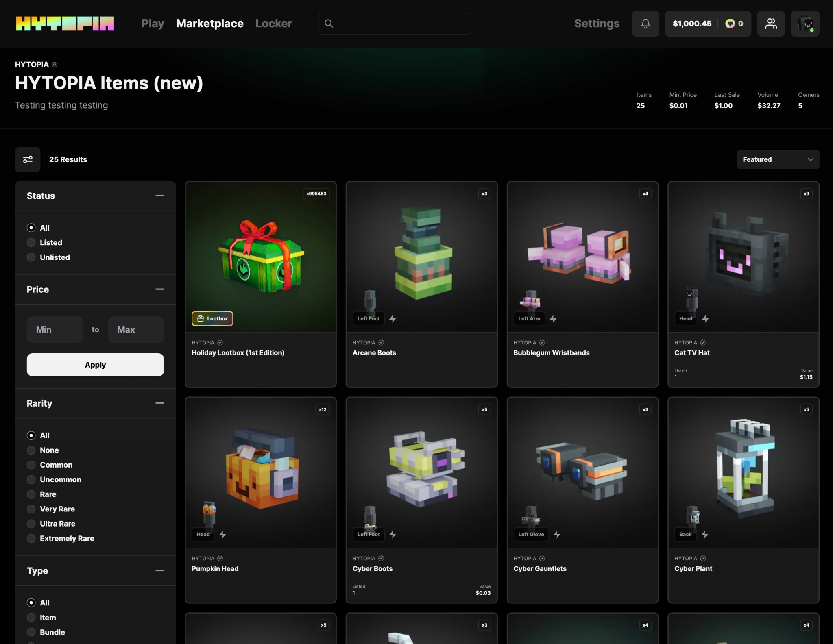Open the Settings link
Screen dimensions: 833x644
[x=597, y=24]
